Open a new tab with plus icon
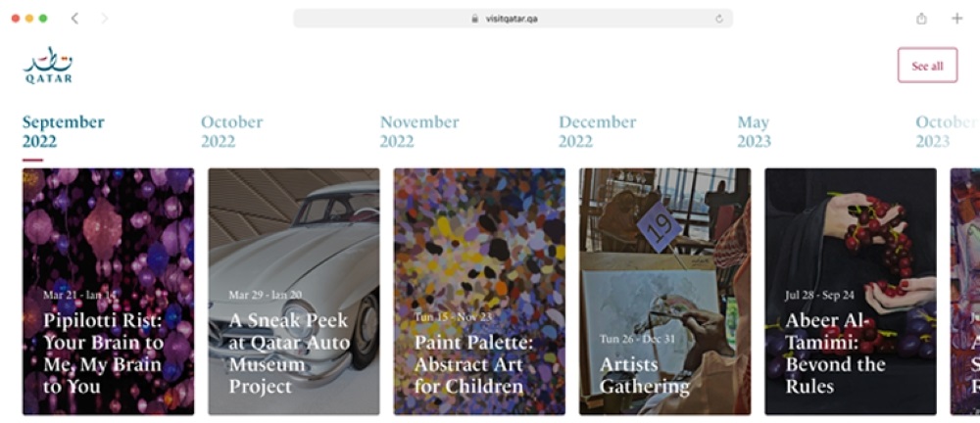980x423 pixels. (x=956, y=19)
